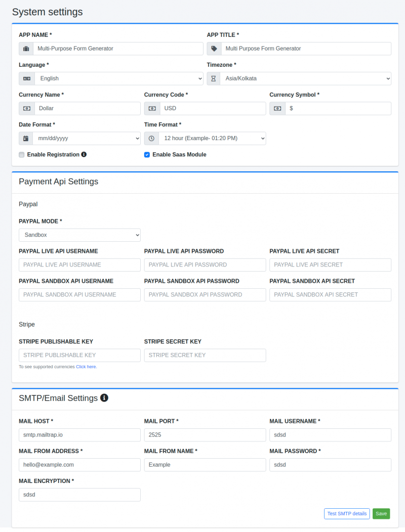Focus the Paypal Live API Password field
This screenshot has width=405, height=532.
205,265
